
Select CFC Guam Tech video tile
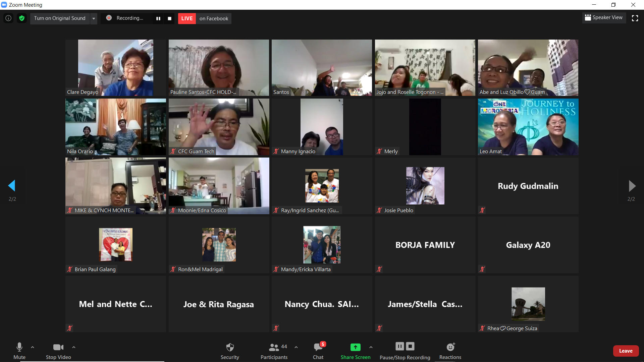pyautogui.click(x=219, y=127)
